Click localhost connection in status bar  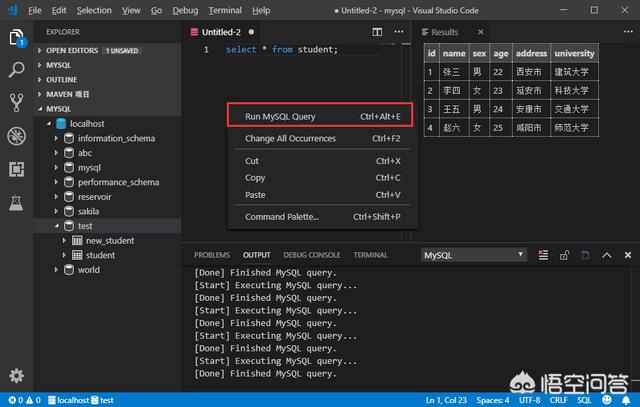(x=68, y=400)
